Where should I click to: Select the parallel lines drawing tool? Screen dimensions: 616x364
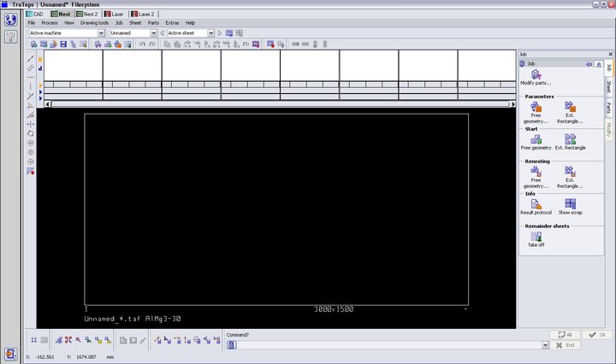(30, 68)
